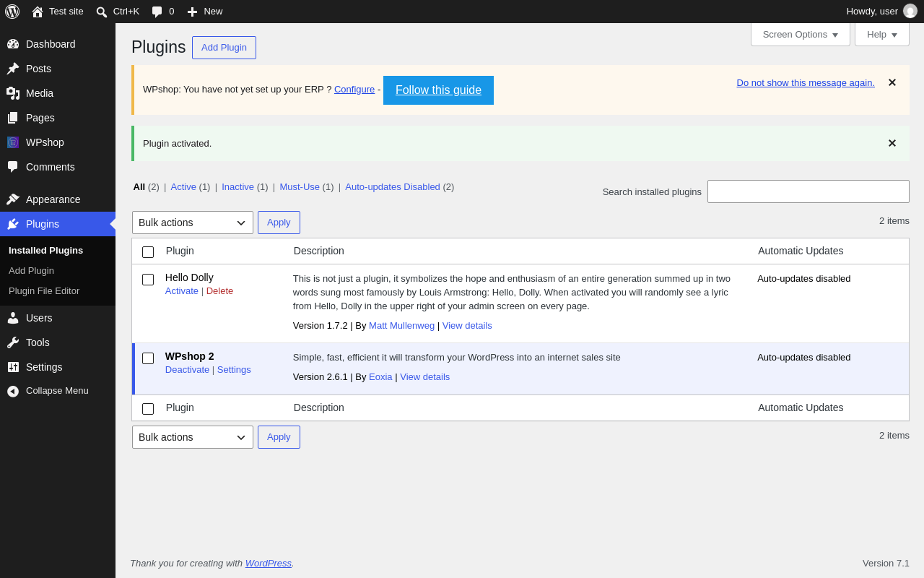The width and height of the screenshot is (924, 578).
Task: Open the Configure link in ERP notice
Action: coord(354,90)
